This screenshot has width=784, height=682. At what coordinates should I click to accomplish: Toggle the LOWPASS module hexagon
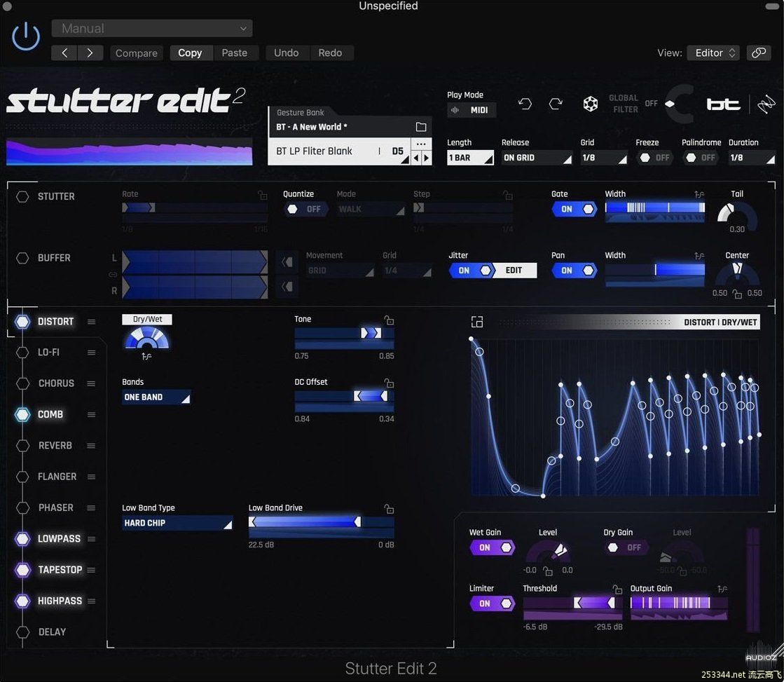pyautogui.click(x=22, y=539)
